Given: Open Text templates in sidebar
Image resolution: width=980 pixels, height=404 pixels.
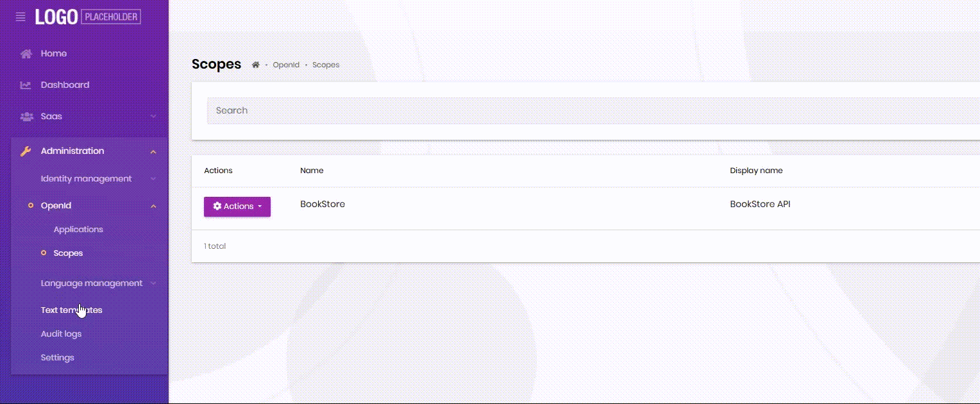Looking at the screenshot, I should coord(71,310).
